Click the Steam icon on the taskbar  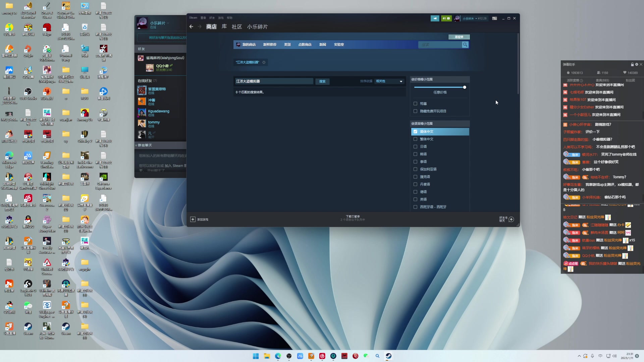coord(388,356)
